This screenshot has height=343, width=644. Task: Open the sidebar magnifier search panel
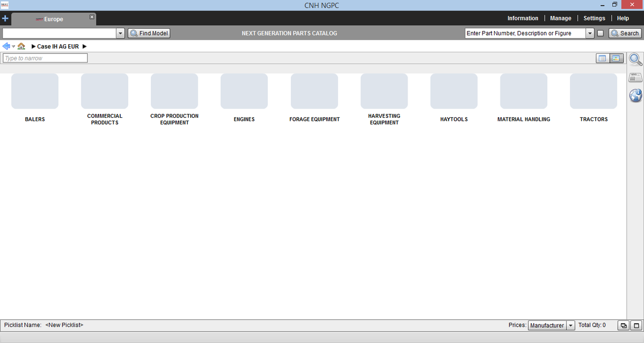(x=635, y=60)
